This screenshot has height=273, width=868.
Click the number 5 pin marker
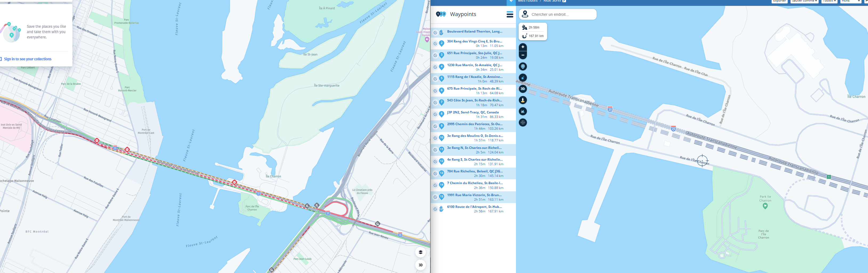441,79
